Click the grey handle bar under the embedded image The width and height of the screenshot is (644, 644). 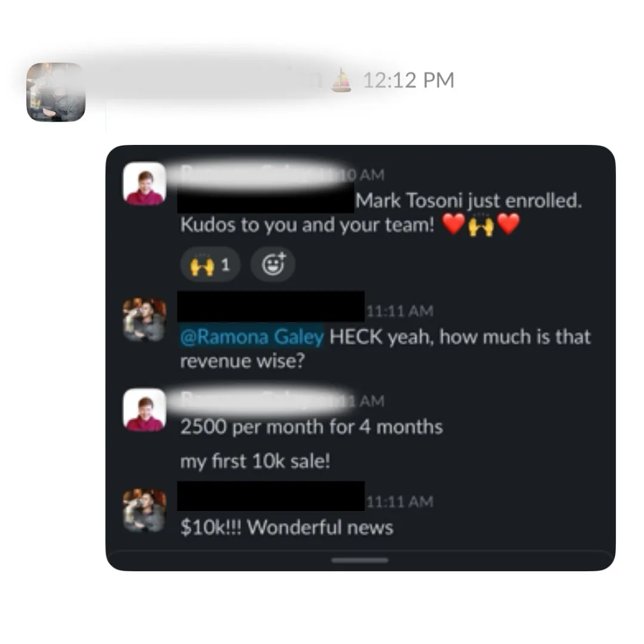coord(360,560)
